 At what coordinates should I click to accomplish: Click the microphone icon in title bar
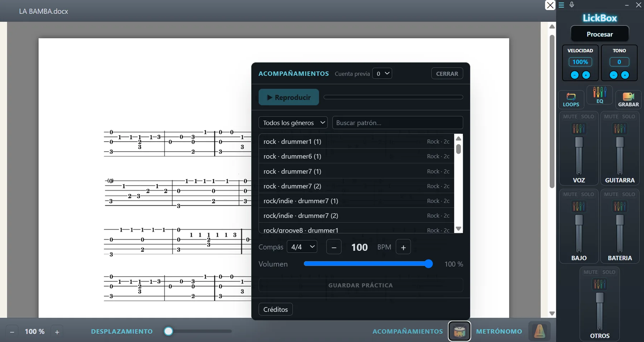tap(572, 5)
